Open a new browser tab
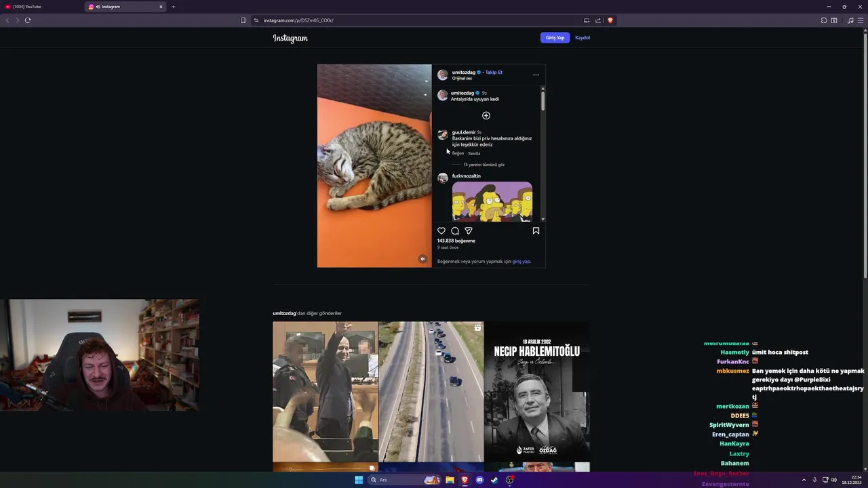This screenshot has height=488, width=868. [174, 7]
